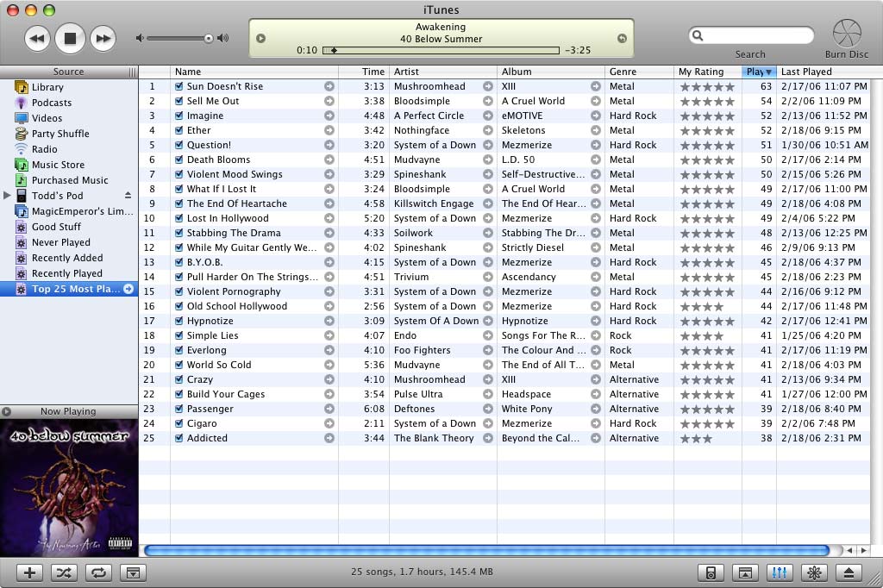Click the low volume speaker icon
The height and width of the screenshot is (588, 883).
coord(140,38)
